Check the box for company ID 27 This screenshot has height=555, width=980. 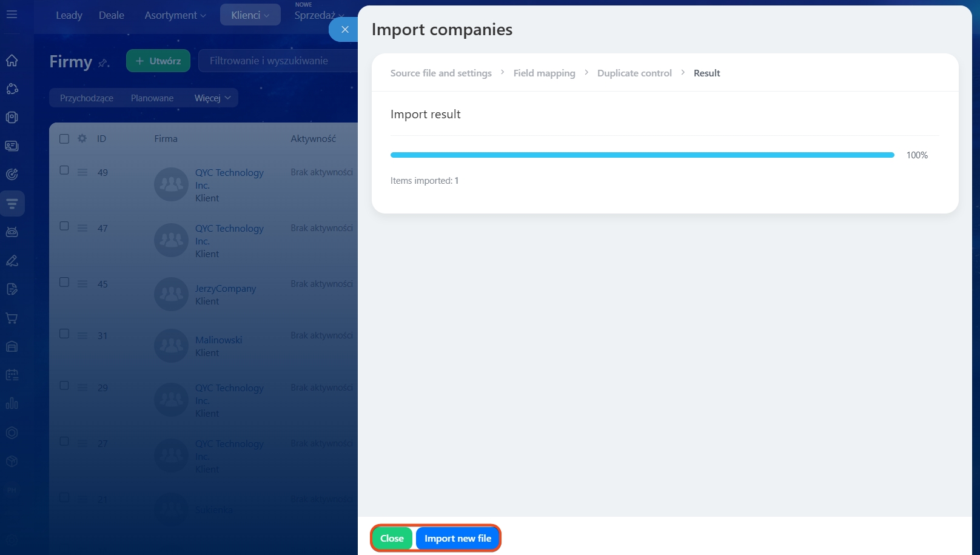pos(64,442)
